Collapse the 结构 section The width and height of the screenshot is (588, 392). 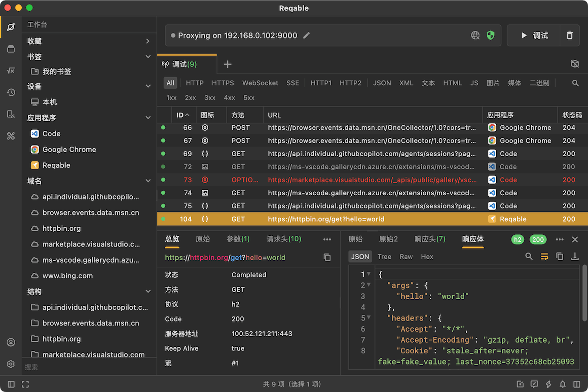point(148,292)
